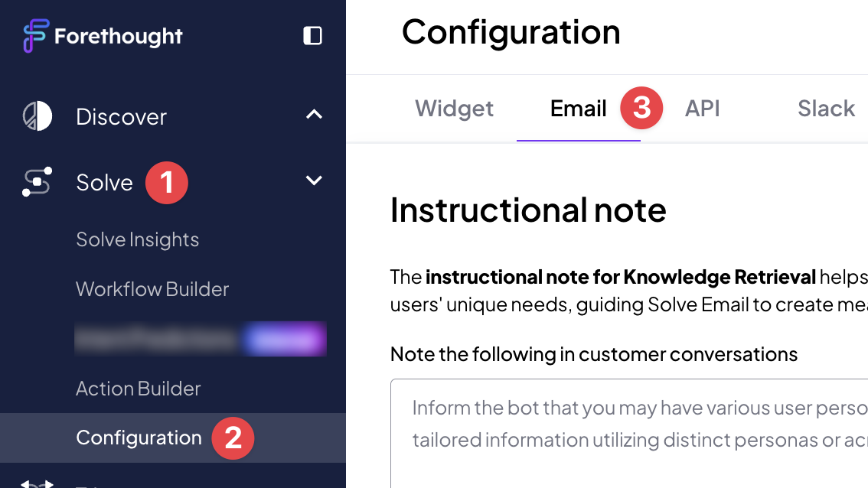Click the red step 2 badge

[233, 438]
